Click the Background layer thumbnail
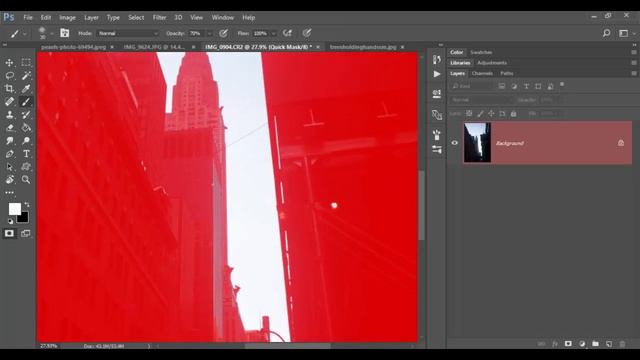 tap(477, 142)
